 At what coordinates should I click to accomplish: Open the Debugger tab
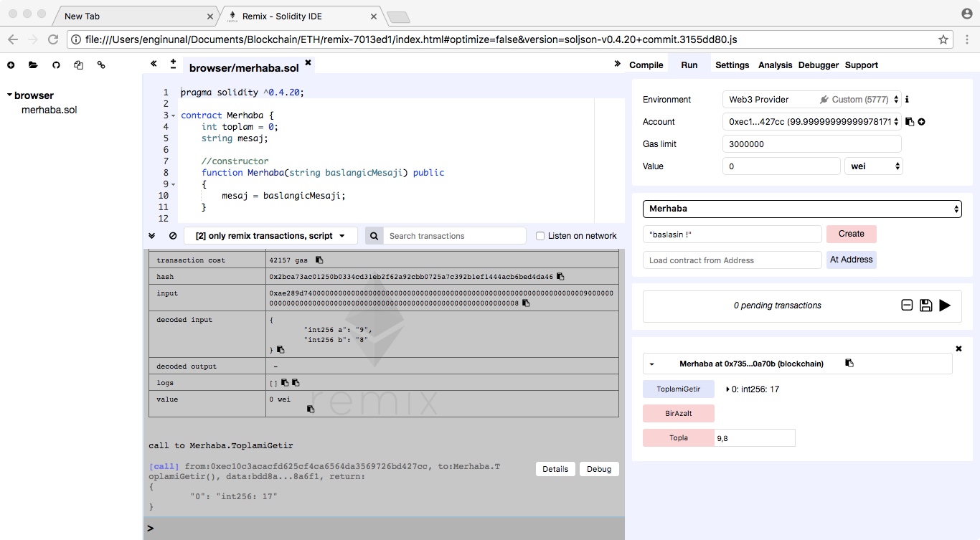[x=819, y=65]
